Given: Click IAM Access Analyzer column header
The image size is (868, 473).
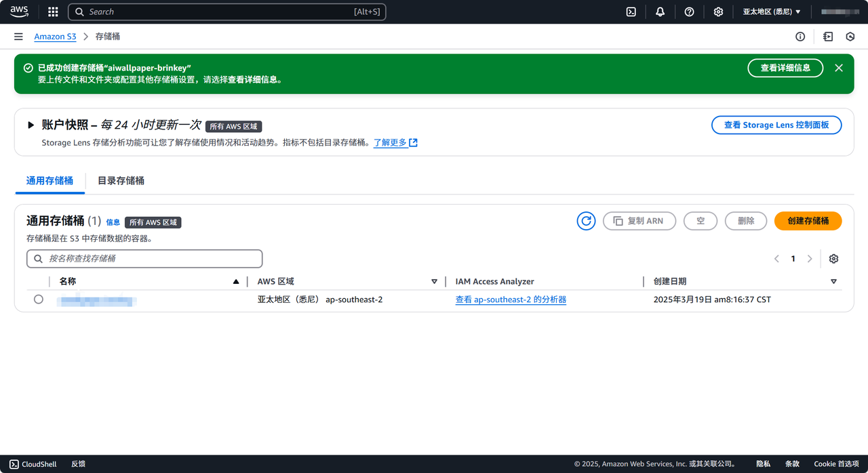Looking at the screenshot, I should pos(494,281).
